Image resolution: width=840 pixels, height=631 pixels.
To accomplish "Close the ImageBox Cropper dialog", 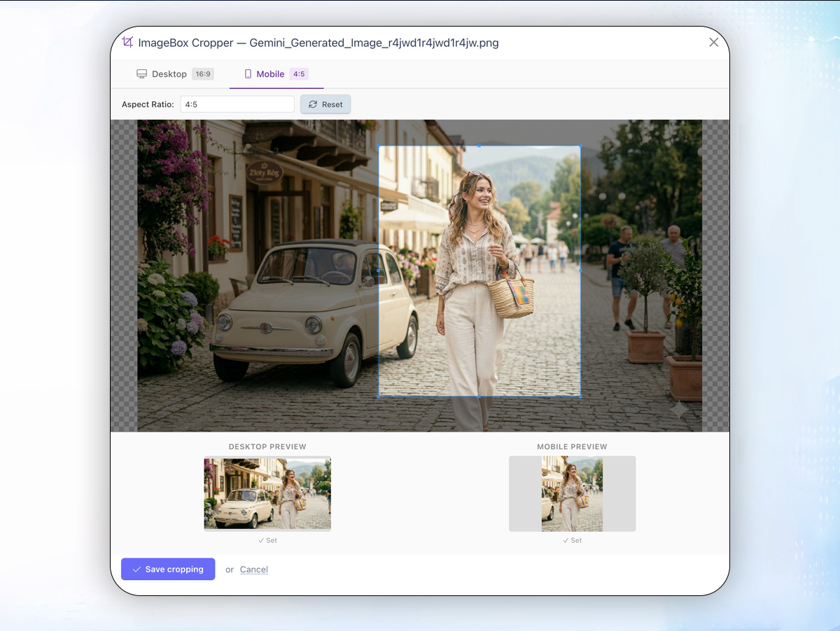I will tap(713, 42).
